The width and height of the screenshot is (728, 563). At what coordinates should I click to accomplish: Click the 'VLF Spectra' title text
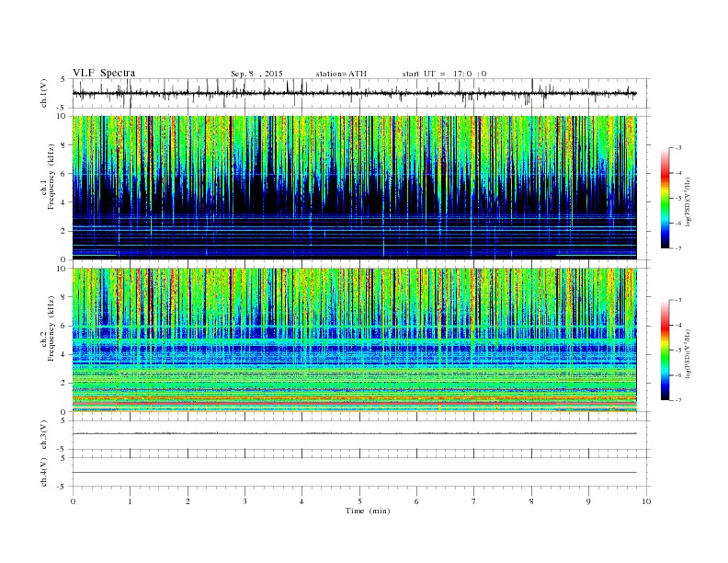pos(104,73)
